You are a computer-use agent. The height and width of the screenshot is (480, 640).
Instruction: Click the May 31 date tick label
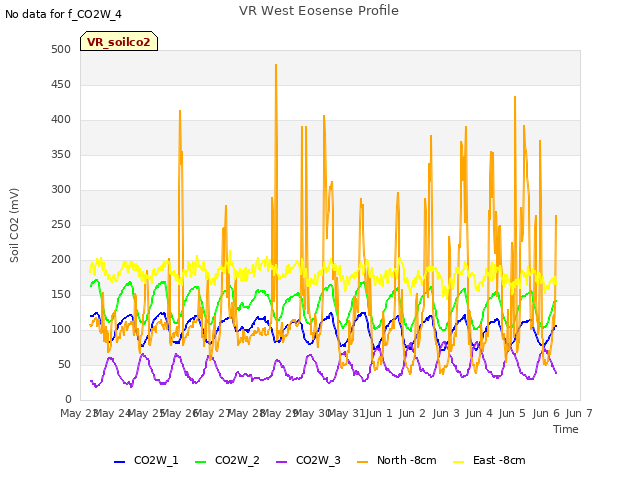[347, 413]
